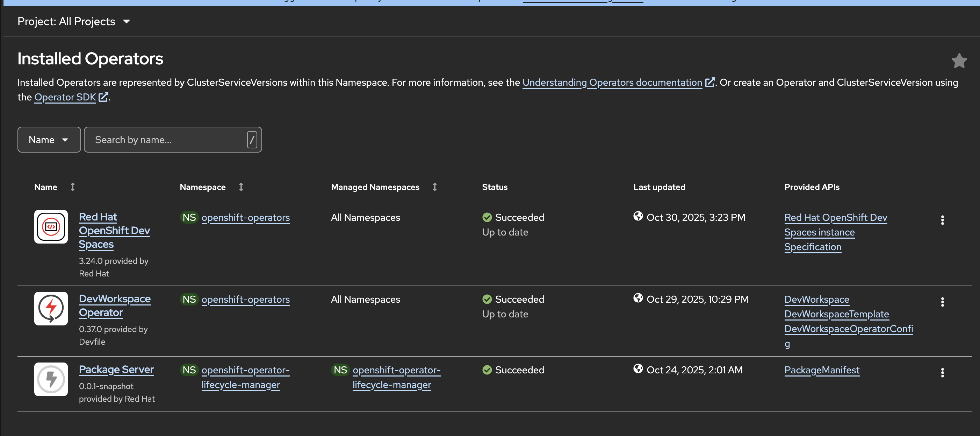The image size is (980, 436).
Task: Click the Package Server logo icon
Action: [51, 379]
